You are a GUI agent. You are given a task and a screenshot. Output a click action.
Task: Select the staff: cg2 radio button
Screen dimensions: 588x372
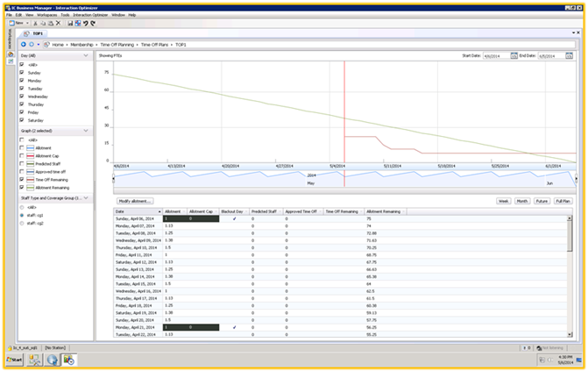click(22, 224)
